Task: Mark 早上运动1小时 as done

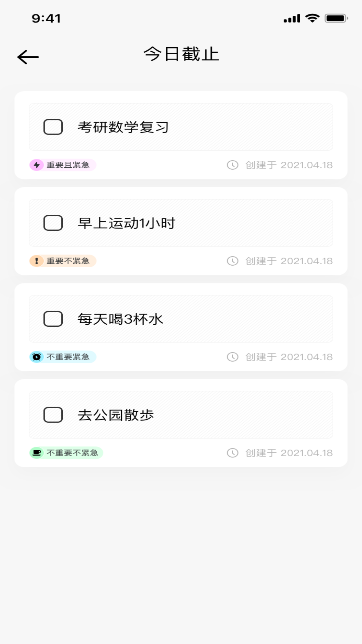Action: coord(53,223)
